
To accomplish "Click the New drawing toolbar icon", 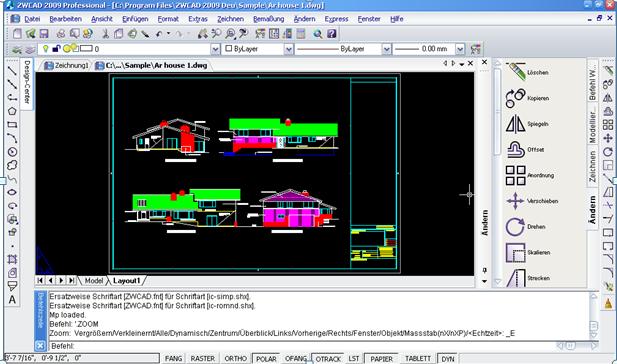I will (x=17, y=33).
